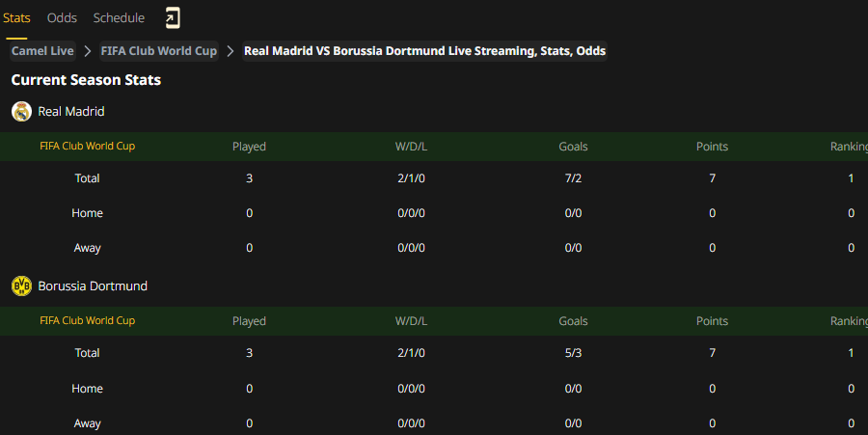Click the chevron after Camel Live breadcrumb

88,51
